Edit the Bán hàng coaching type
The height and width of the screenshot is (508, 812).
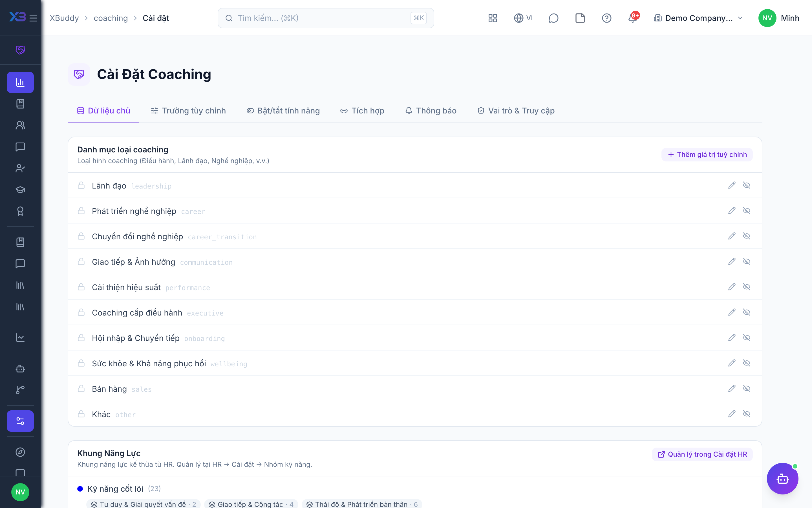[732, 388]
